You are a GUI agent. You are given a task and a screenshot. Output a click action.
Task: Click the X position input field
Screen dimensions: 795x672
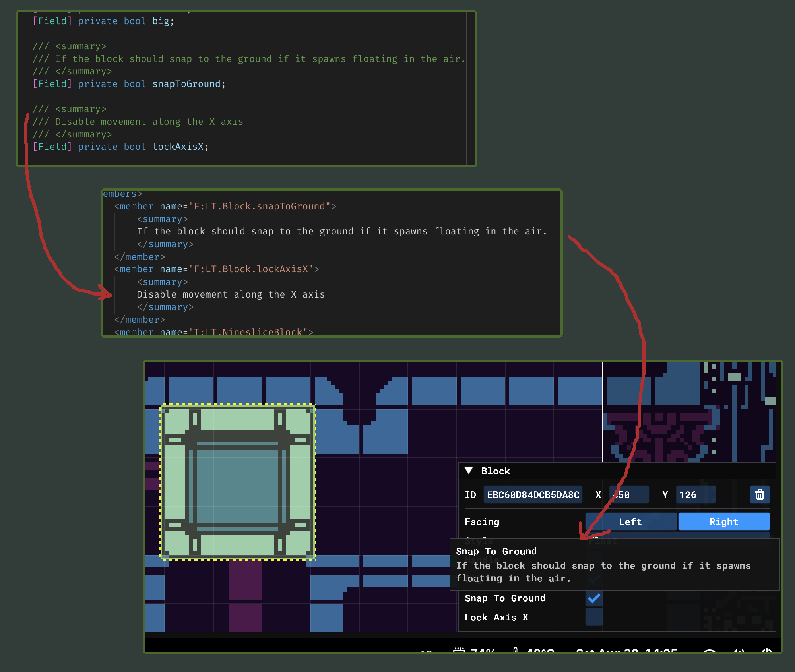(x=629, y=495)
